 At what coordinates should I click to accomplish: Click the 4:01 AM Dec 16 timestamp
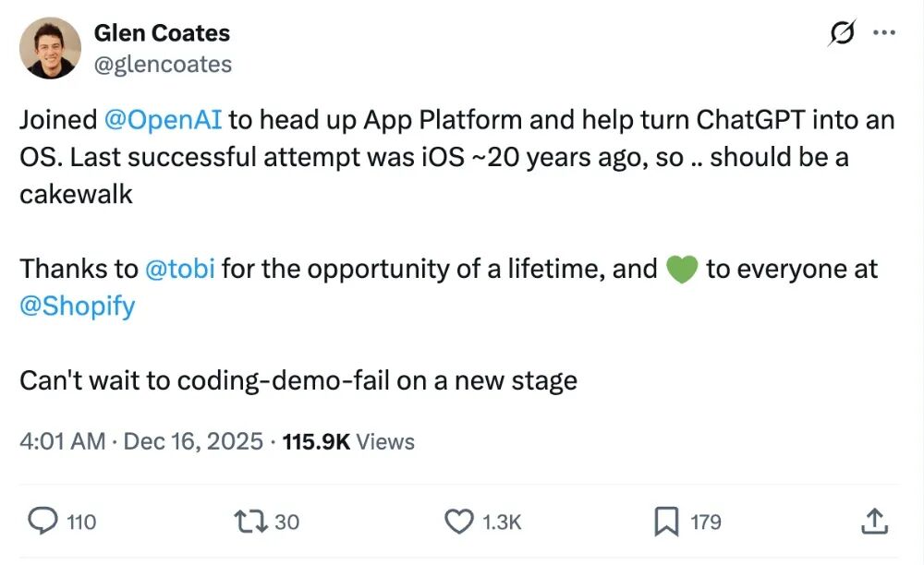pos(141,441)
